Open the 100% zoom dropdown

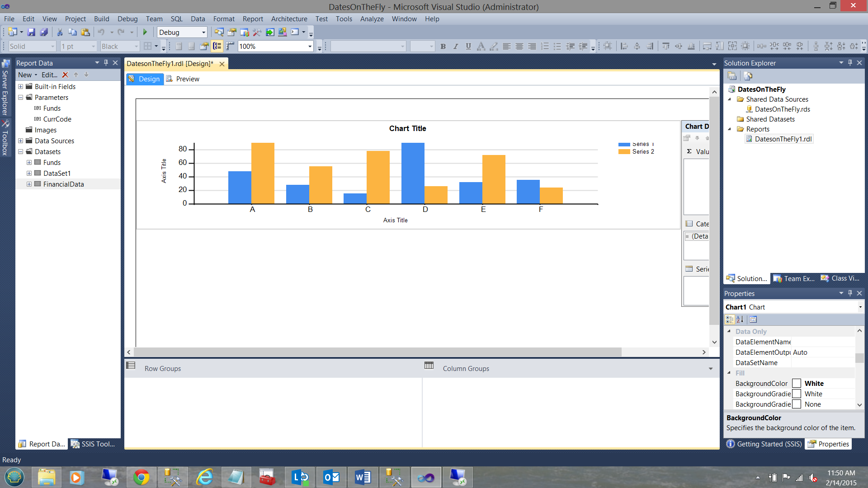pos(310,47)
